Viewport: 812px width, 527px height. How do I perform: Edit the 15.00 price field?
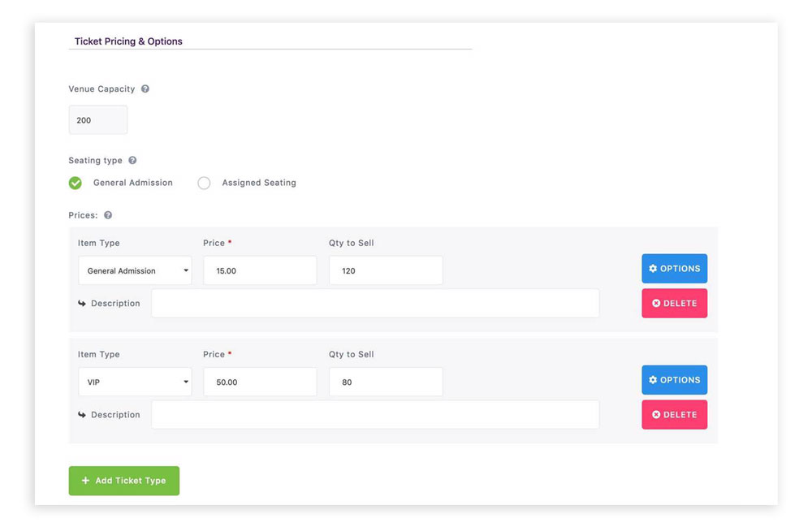click(260, 270)
